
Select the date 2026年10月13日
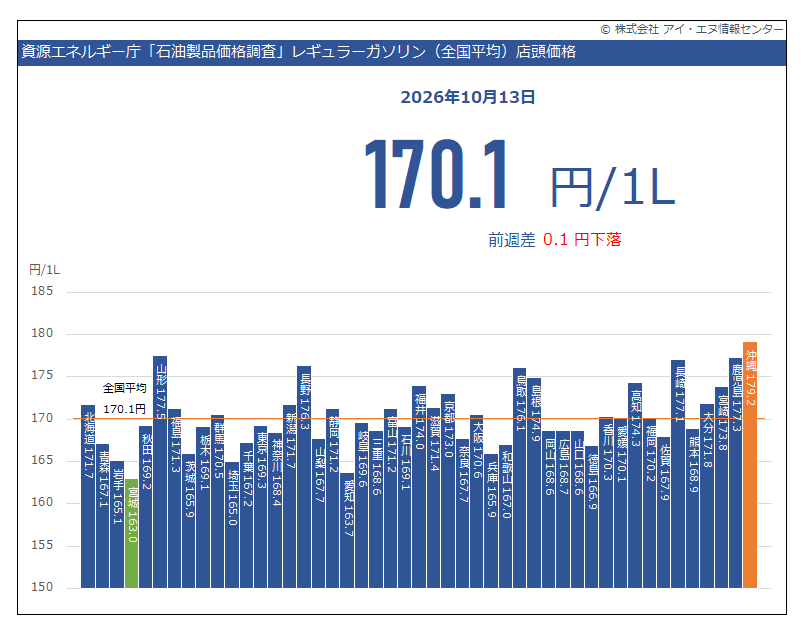[468, 97]
